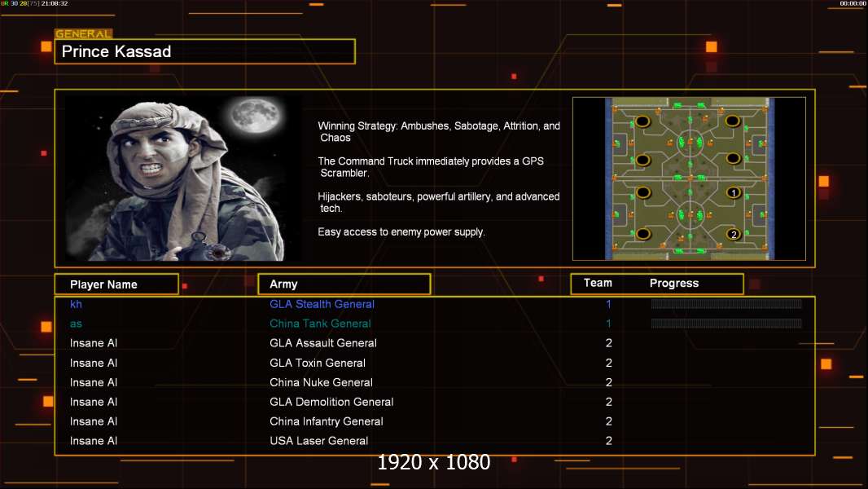Click the loading progress bar for player kh
868x489 pixels.
click(x=726, y=303)
